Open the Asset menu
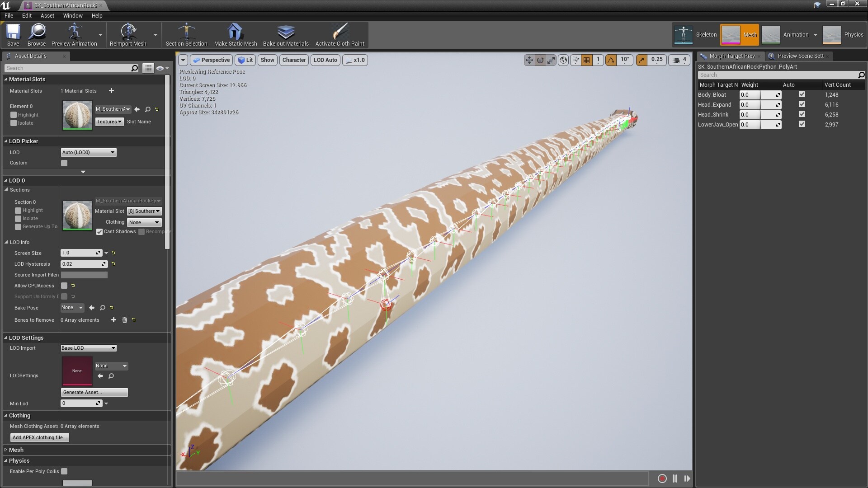868x488 pixels. [47, 15]
